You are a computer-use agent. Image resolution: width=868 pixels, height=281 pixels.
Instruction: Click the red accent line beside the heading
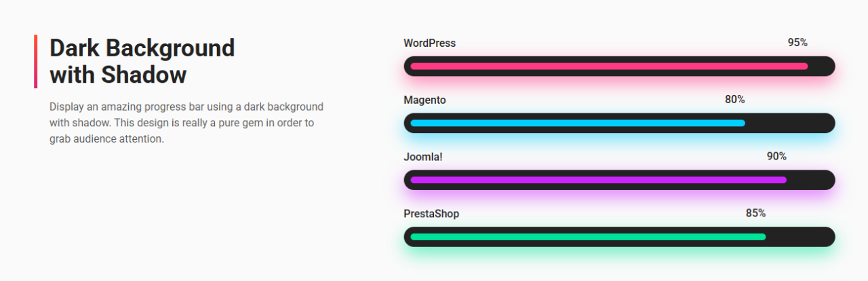35,62
